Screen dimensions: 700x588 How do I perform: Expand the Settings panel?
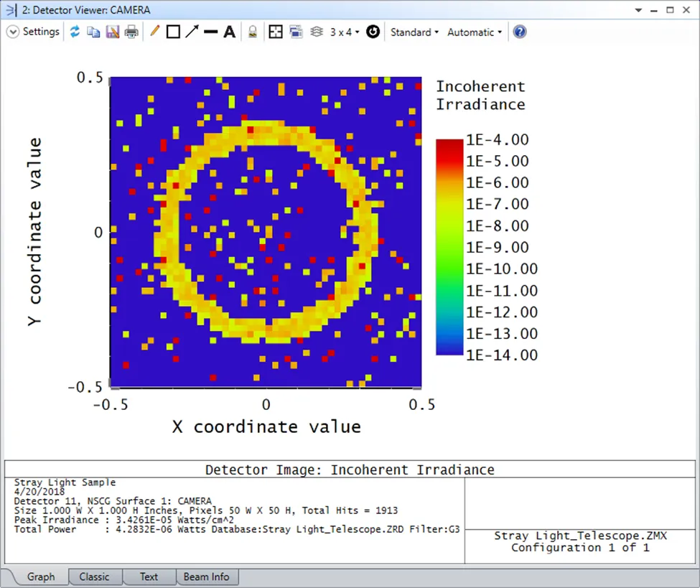click(x=34, y=32)
